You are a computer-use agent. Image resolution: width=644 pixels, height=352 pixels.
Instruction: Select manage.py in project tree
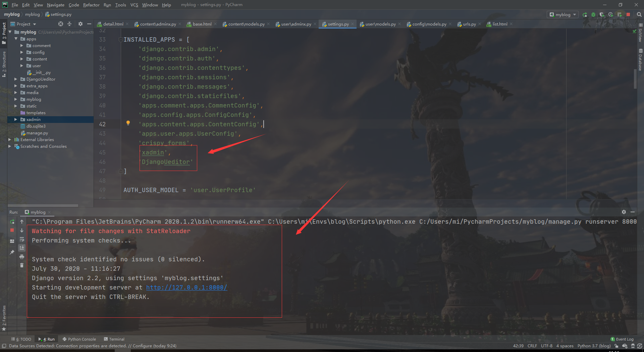coord(37,133)
